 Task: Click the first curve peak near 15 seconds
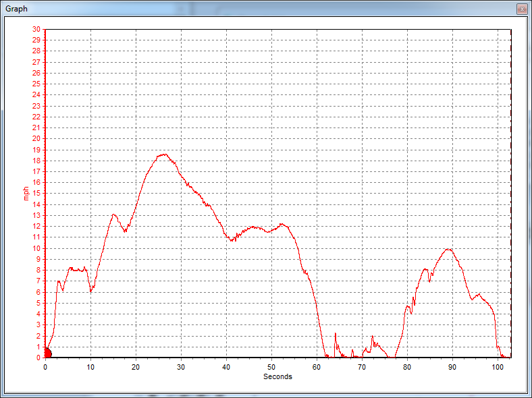click(113, 215)
